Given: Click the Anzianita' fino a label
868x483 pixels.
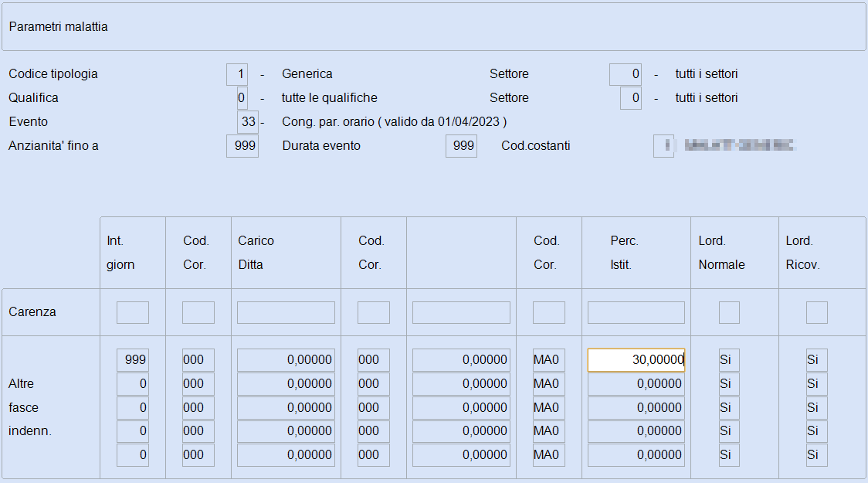Looking at the screenshot, I should 53,146.
